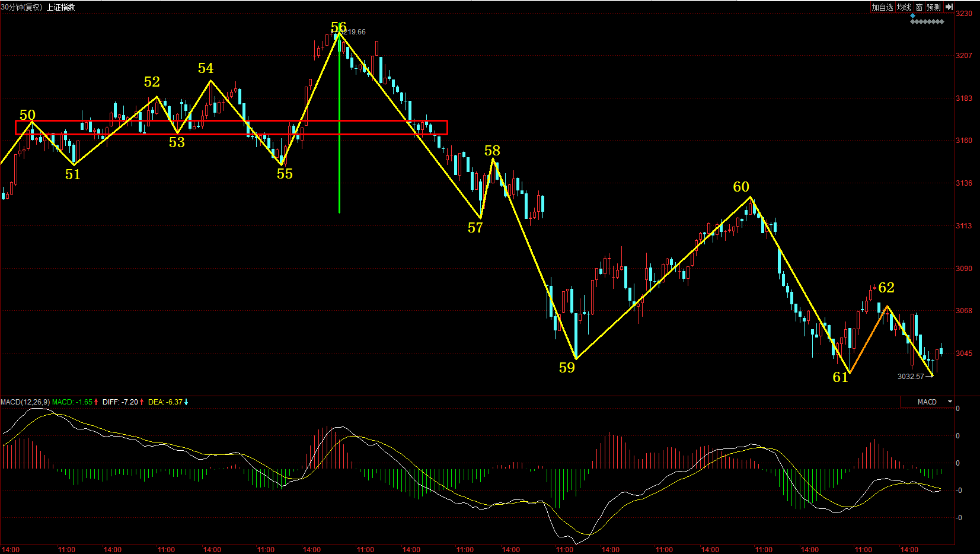Click the 30分钟(复权) period label
The width and height of the screenshot is (980, 554).
pyautogui.click(x=22, y=7)
